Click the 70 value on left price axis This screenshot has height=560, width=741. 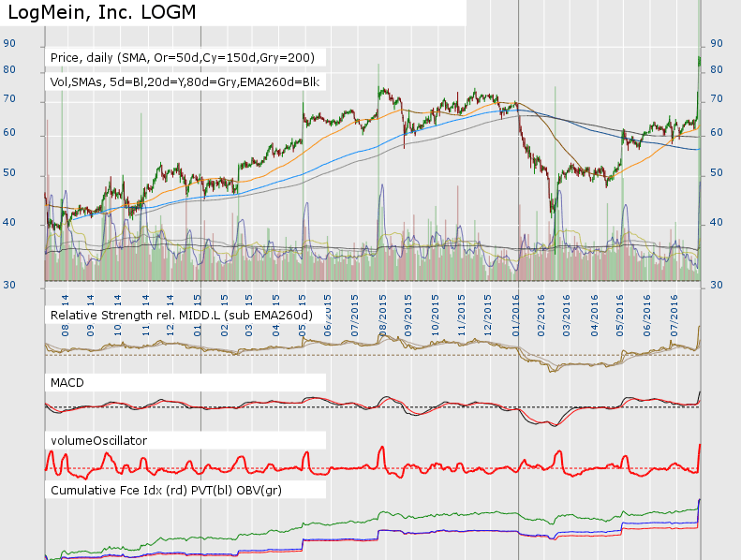(9, 98)
